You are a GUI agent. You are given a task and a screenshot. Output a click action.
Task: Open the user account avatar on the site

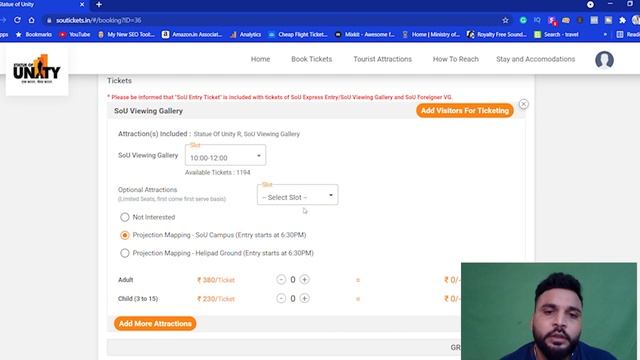[604, 60]
